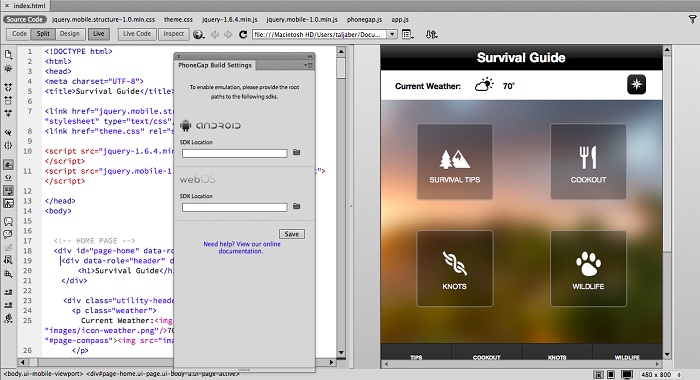Click the browser Back arrow in toolbar

click(215, 34)
